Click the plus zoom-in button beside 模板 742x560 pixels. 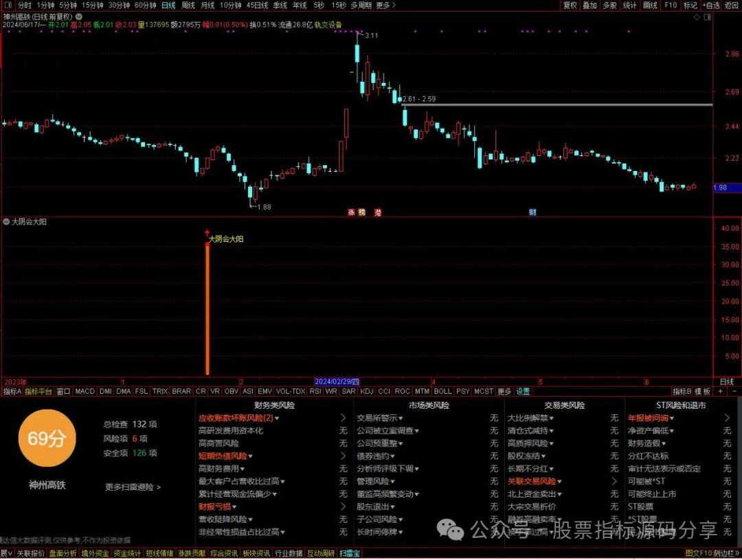pyautogui.click(x=720, y=392)
